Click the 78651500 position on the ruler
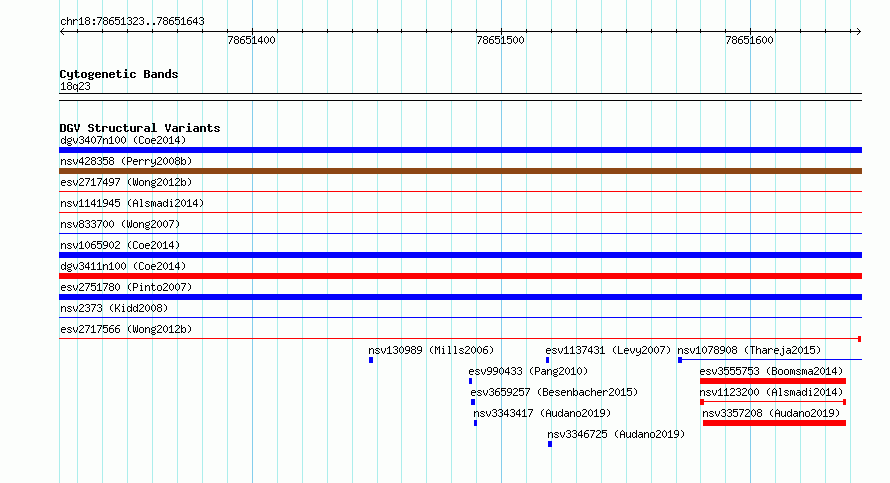Image resolution: width=890 pixels, height=483 pixels. [x=500, y=40]
